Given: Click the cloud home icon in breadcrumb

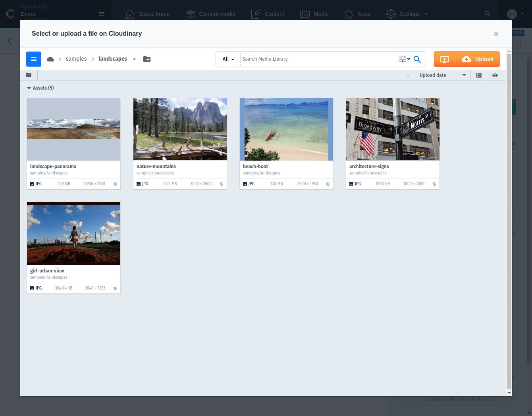Looking at the screenshot, I should coord(50,58).
